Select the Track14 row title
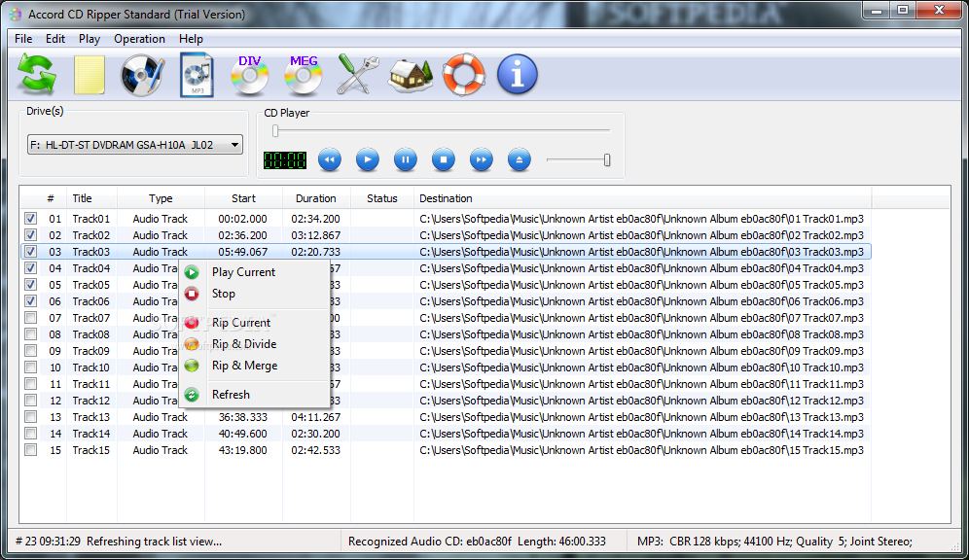 (x=90, y=434)
